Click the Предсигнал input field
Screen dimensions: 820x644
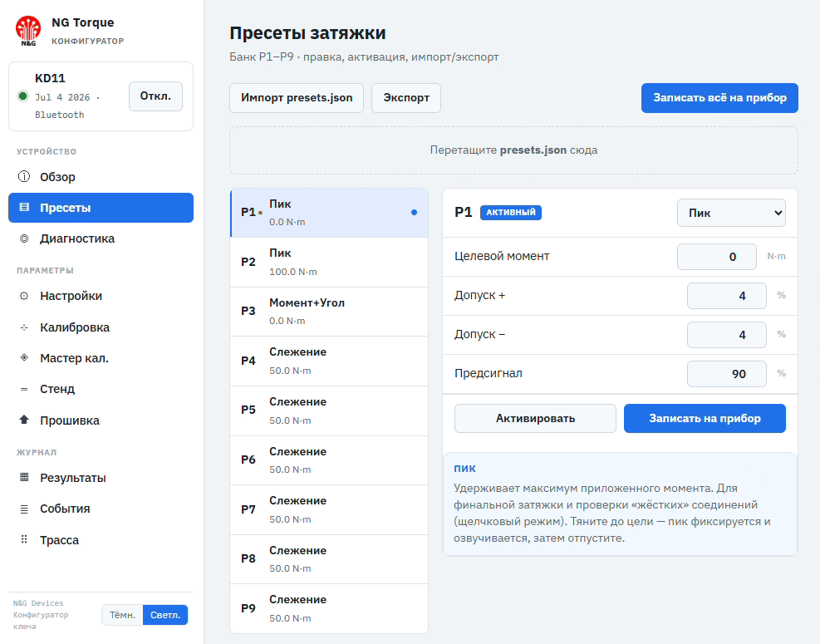pyautogui.click(x=727, y=374)
